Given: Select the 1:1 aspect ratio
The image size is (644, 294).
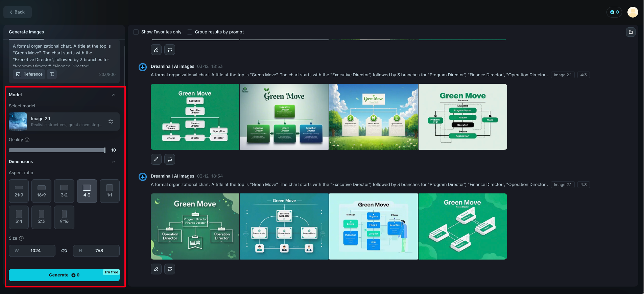Looking at the screenshot, I should (110, 191).
